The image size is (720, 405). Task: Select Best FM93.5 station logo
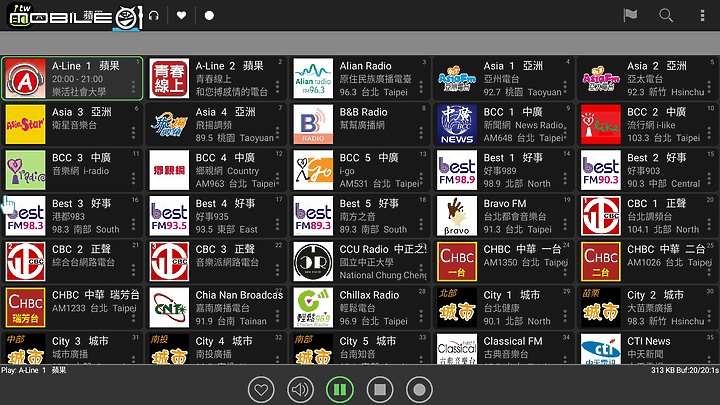click(x=169, y=216)
